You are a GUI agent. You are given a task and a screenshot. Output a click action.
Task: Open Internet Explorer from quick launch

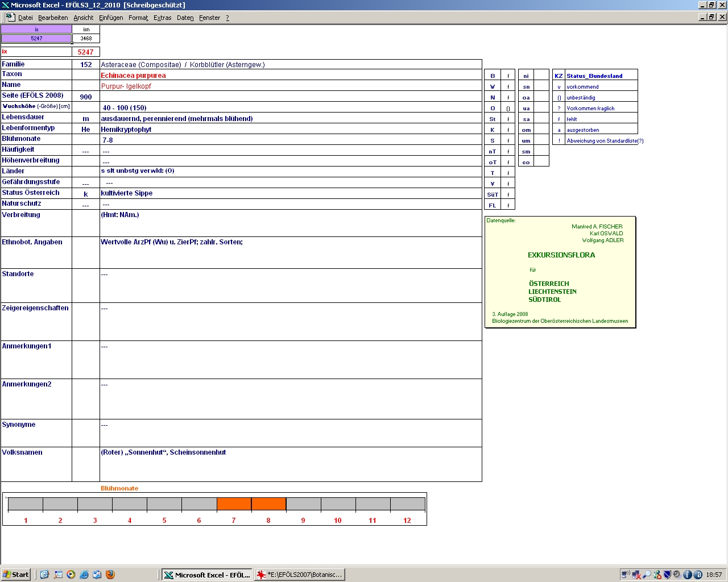pos(84,575)
